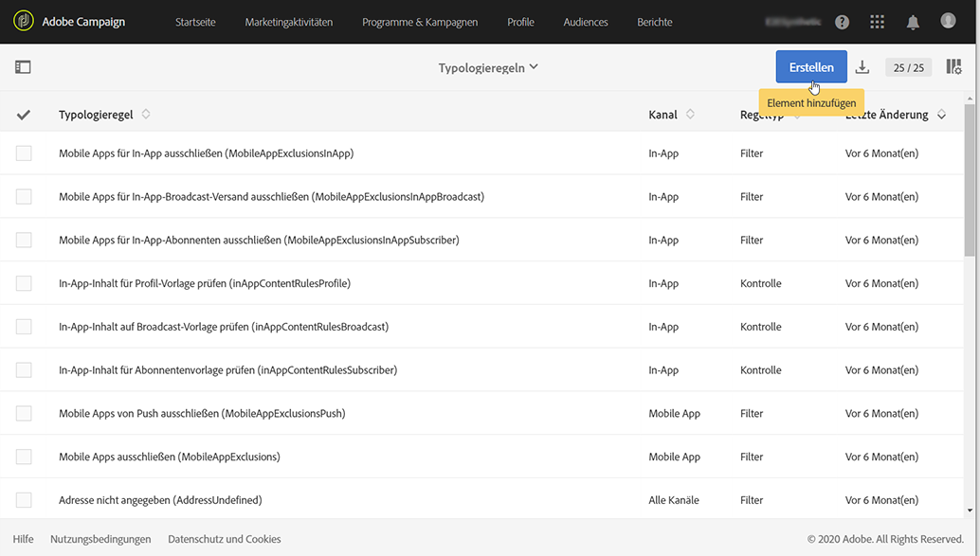Open the apps grid switcher icon
980x556 pixels.
877,22
